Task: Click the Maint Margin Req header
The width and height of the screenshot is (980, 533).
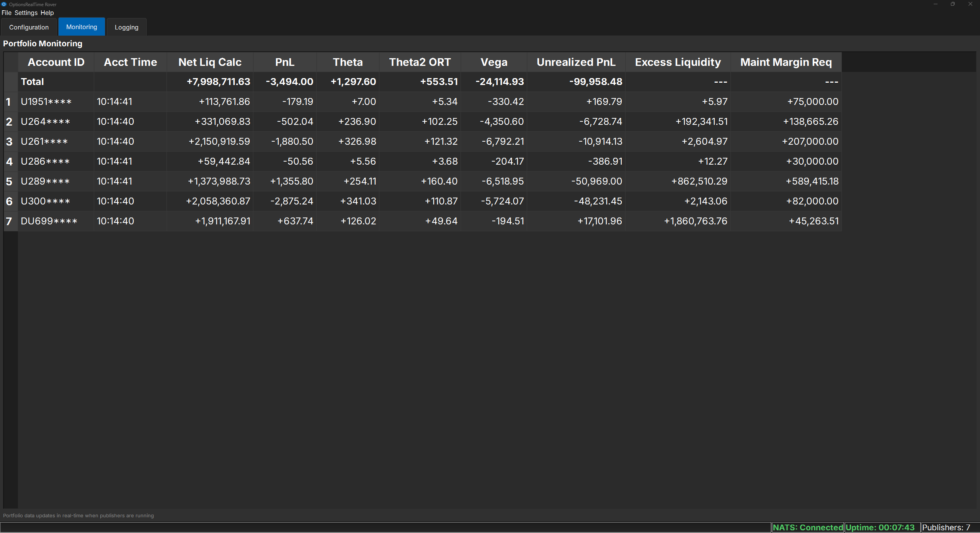Action: (x=786, y=62)
